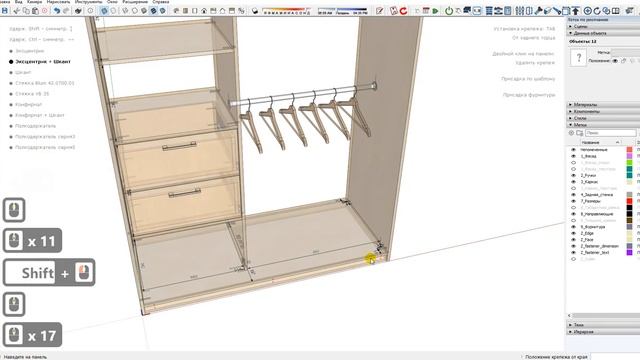Hide the 8_Направляющие tag
Screen dimensions: 640x360
573,214
